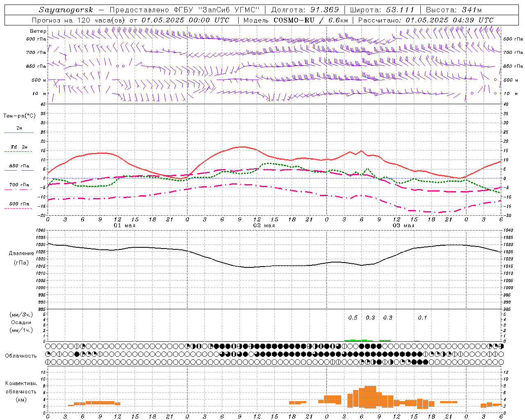This screenshot has width=525, height=420.
Task: Click the solid red 2м legend line sample
Action: (19, 133)
